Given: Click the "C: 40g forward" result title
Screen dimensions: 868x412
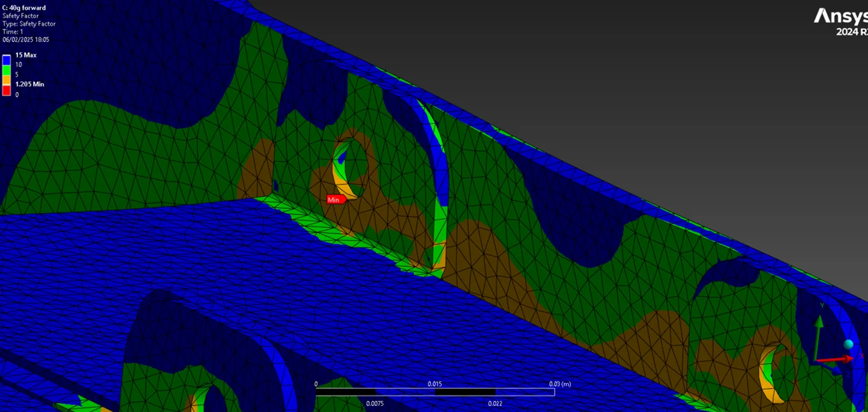Looking at the screenshot, I should pos(24,8).
